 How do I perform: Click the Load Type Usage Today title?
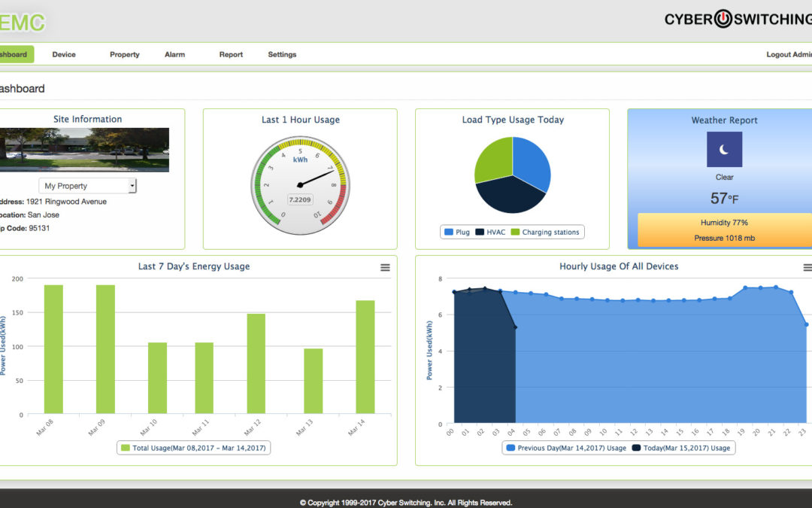[x=513, y=120]
